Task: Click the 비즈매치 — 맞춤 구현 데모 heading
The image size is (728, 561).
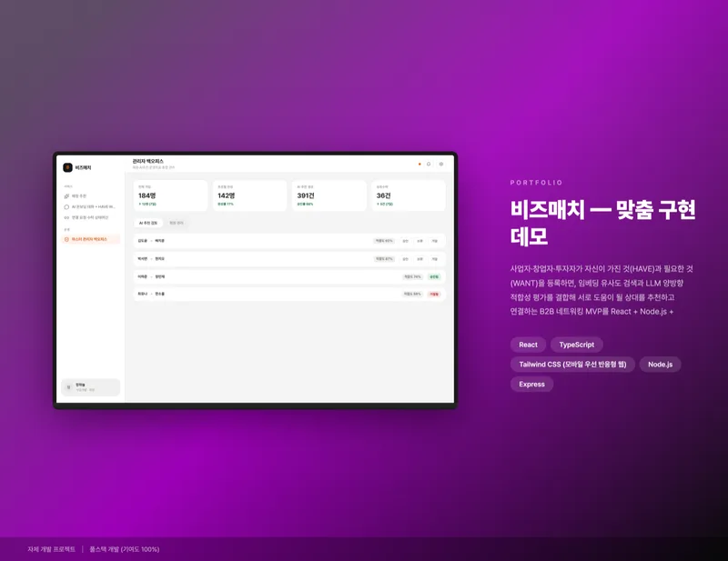Action: (602, 223)
